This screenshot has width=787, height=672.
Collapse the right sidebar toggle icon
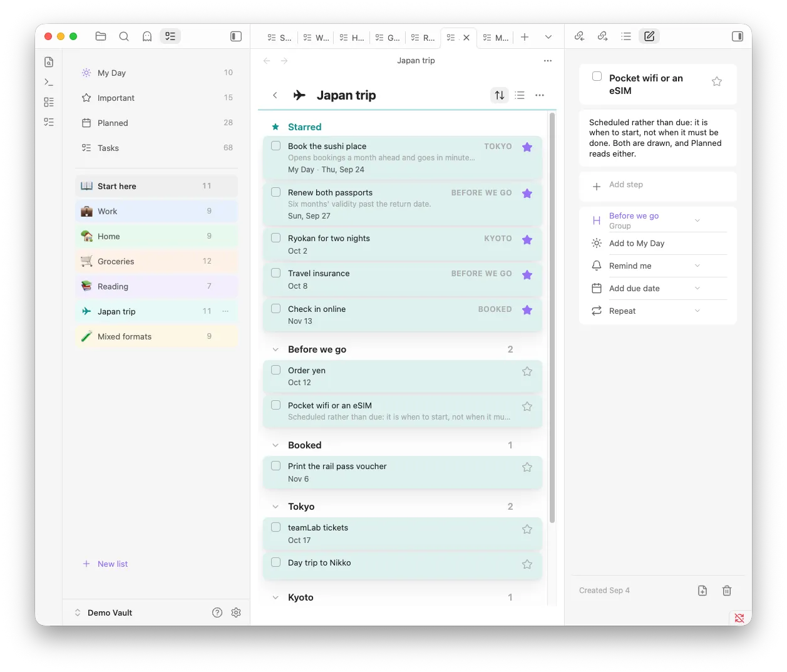(x=738, y=36)
